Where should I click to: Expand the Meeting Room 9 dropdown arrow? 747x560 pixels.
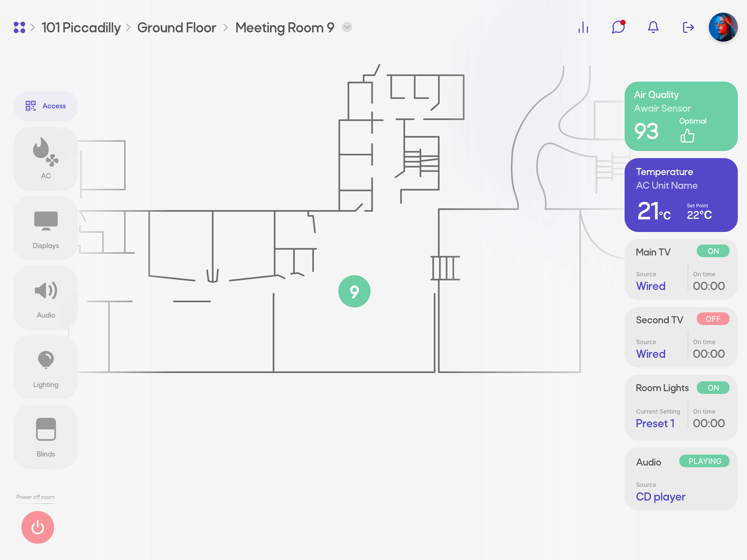click(x=347, y=27)
